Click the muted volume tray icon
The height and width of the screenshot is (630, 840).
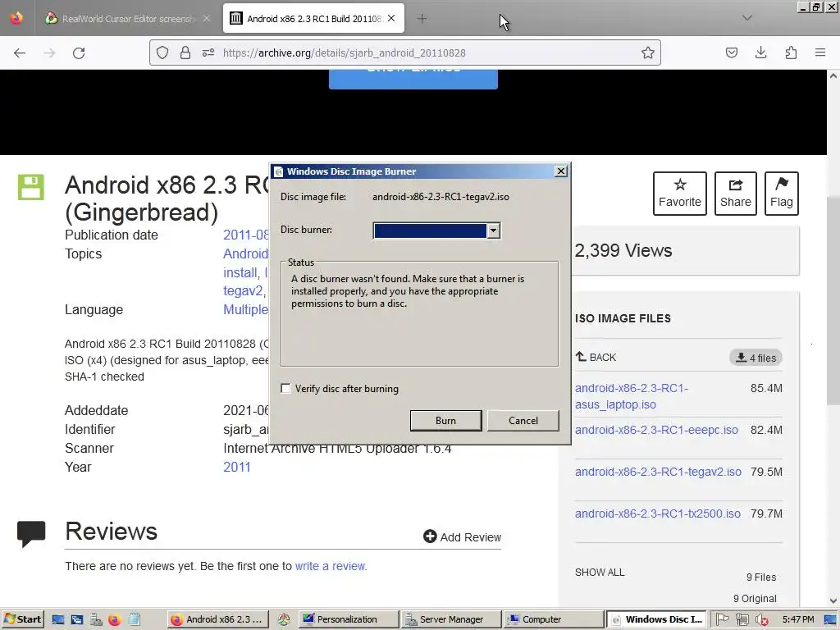pyautogui.click(x=761, y=620)
